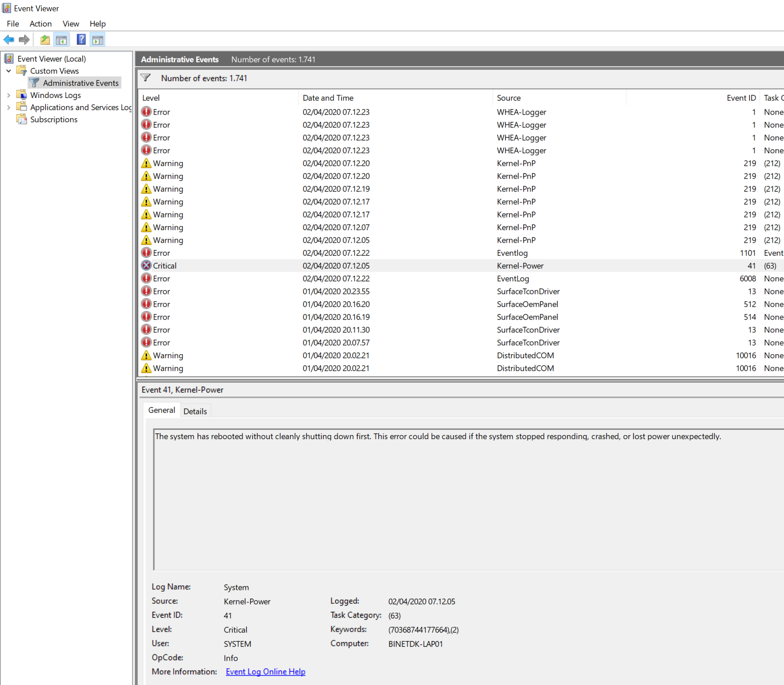Expand the Windows Logs tree node

point(9,95)
